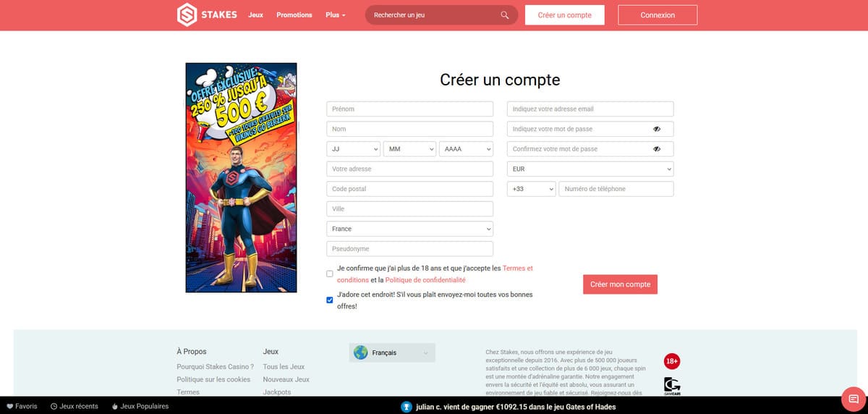Screen dimensions: 868x414
Task: Expand the France country dropdown
Action: (409, 229)
